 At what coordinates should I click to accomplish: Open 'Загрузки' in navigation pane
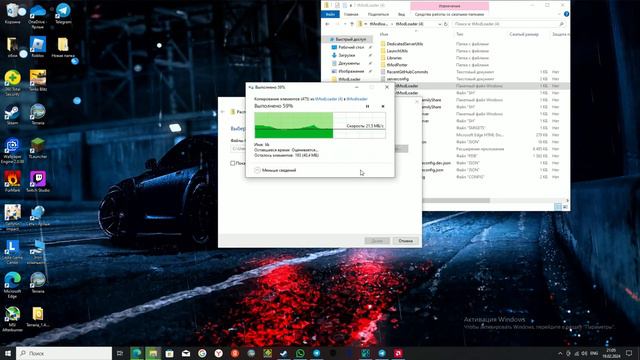click(347, 55)
